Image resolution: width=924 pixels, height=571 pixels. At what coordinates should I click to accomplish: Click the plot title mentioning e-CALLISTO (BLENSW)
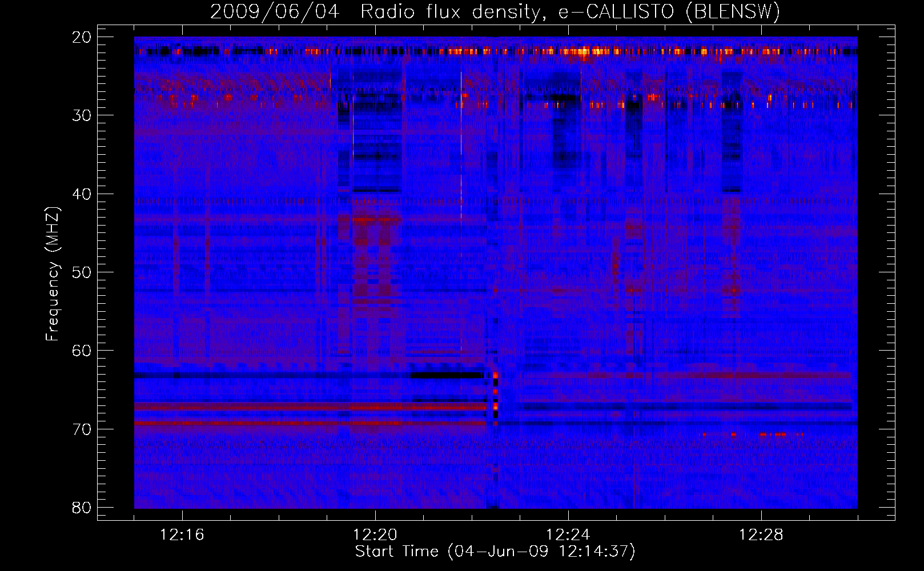(x=495, y=11)
